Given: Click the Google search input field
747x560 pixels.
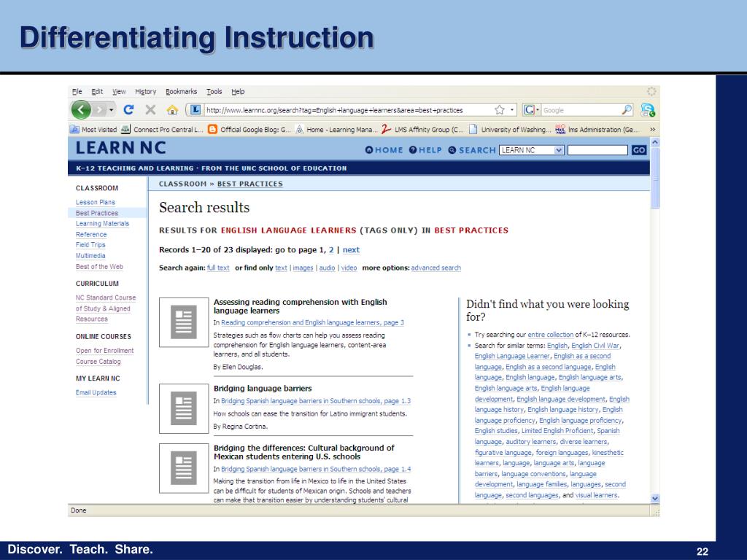Looking at the screenshot, I should click(581, 110).
